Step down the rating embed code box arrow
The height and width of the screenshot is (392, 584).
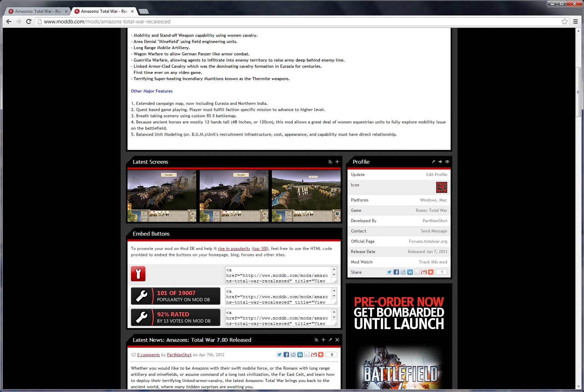click(x=334, y=318)
